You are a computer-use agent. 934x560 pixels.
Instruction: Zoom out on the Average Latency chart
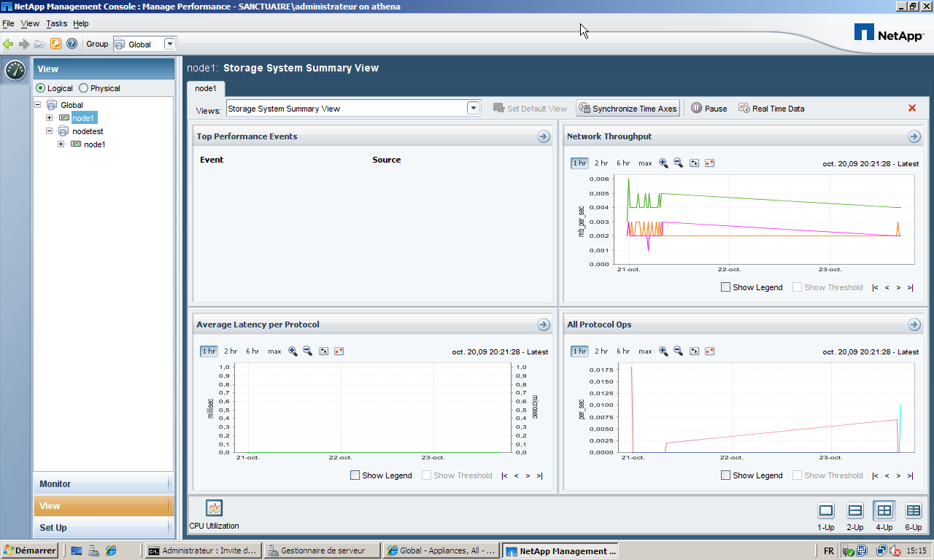tap(307, 351)
